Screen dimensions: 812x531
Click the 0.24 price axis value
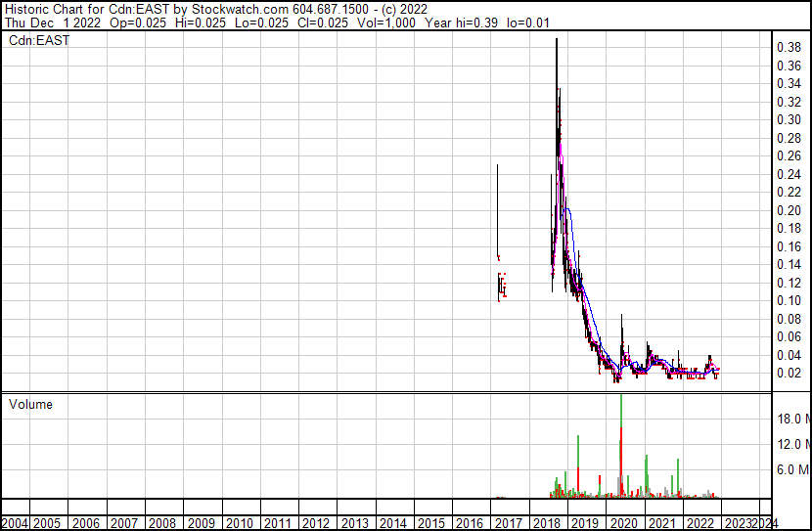tap(789, 174)
